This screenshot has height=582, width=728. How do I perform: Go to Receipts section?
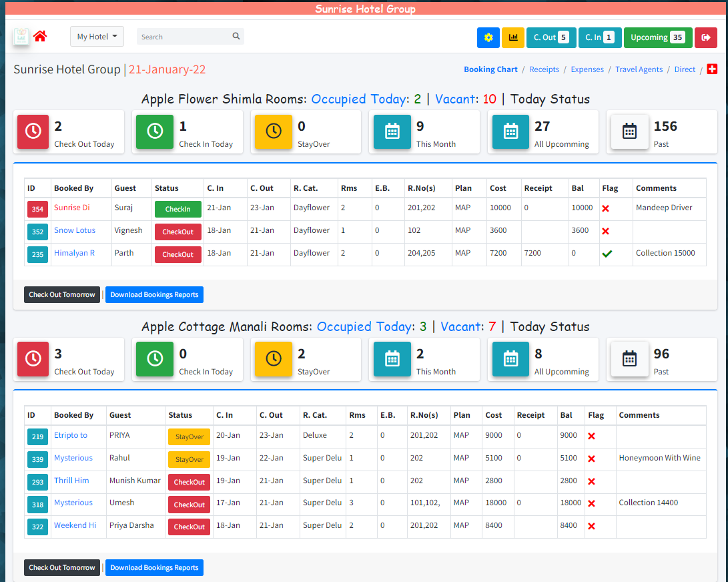(x=544, y=69)
